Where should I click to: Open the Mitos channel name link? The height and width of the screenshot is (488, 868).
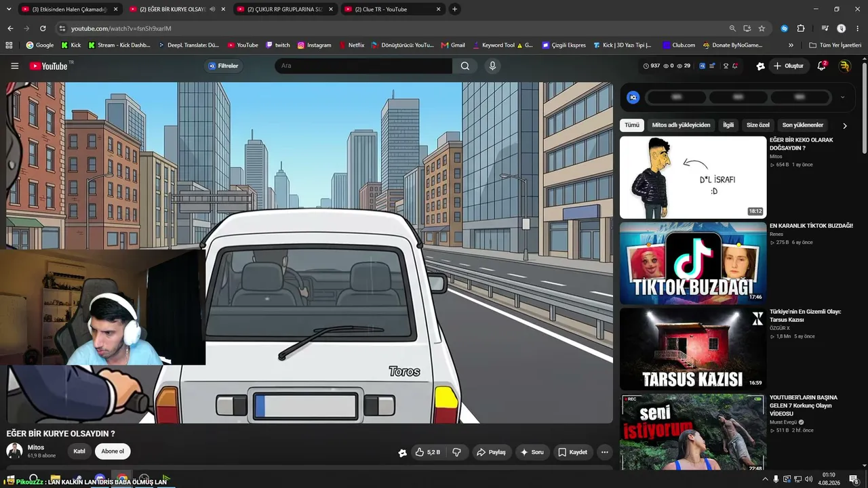coord(36,447)
